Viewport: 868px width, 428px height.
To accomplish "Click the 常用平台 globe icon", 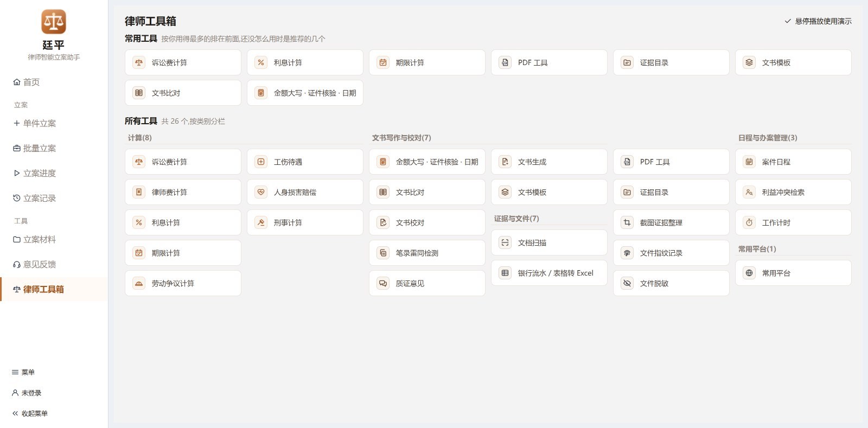I will tap(749, 273).
